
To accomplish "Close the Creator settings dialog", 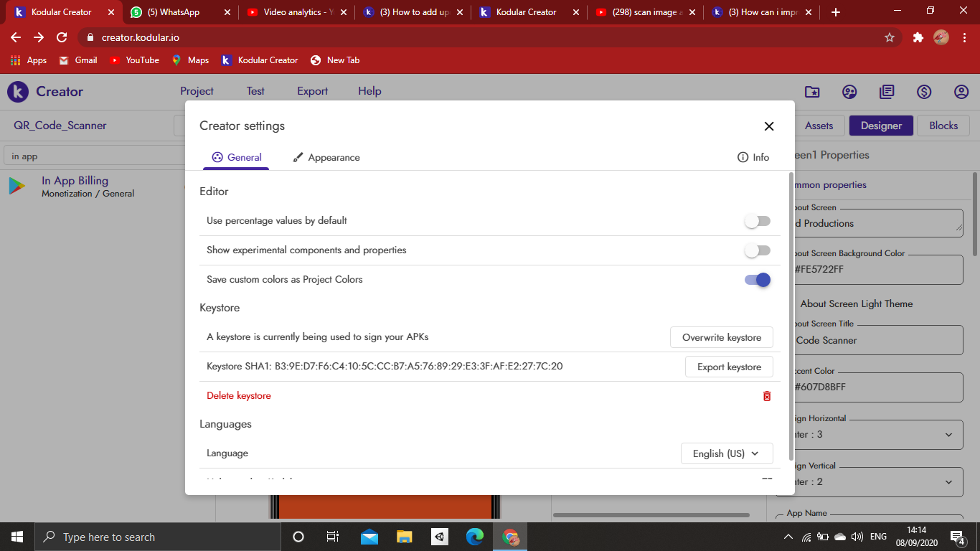I will click(x=769, y=126).
